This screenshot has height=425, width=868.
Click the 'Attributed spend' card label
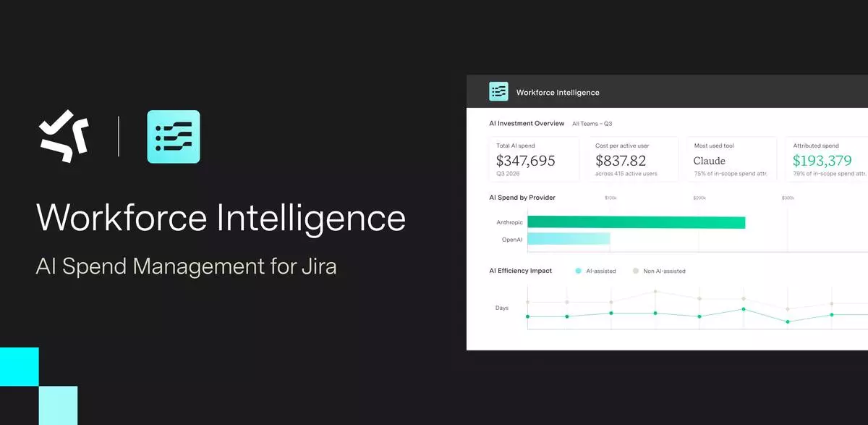coord(816,146)
